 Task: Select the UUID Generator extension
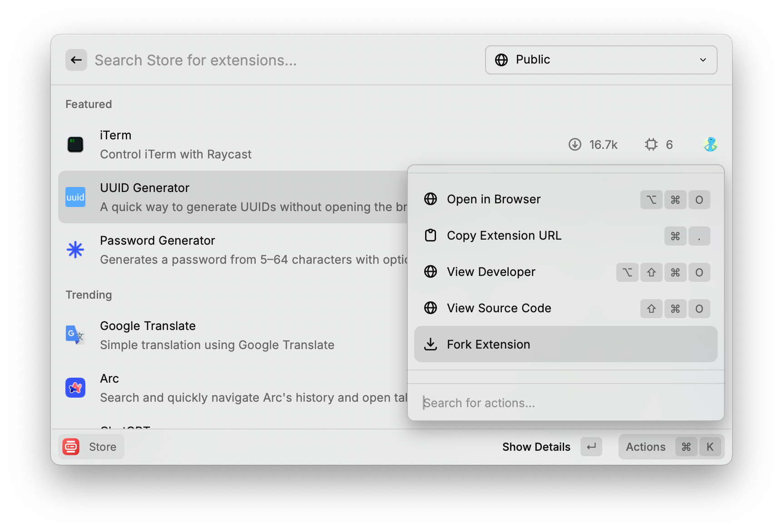tap(233, 197)
